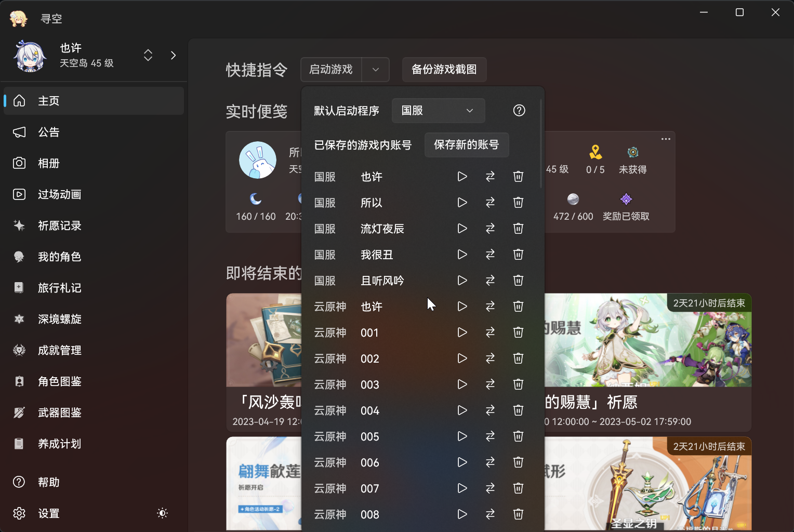Screen dimensions: 794x532
Task: Expand account details with right chevron
Action: tap(174, 55)
